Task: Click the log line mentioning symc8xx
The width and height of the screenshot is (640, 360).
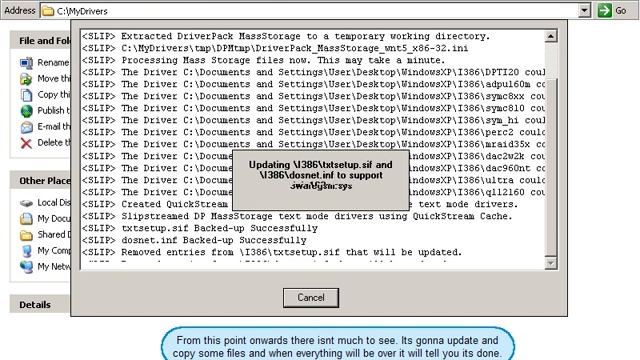Action: pyautogui.click(x=313, y=96)
